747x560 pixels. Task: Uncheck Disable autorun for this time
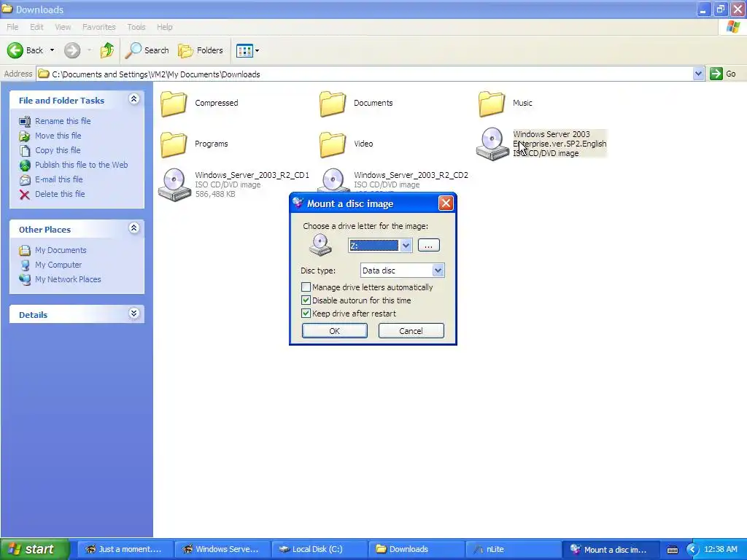point(306,300)
